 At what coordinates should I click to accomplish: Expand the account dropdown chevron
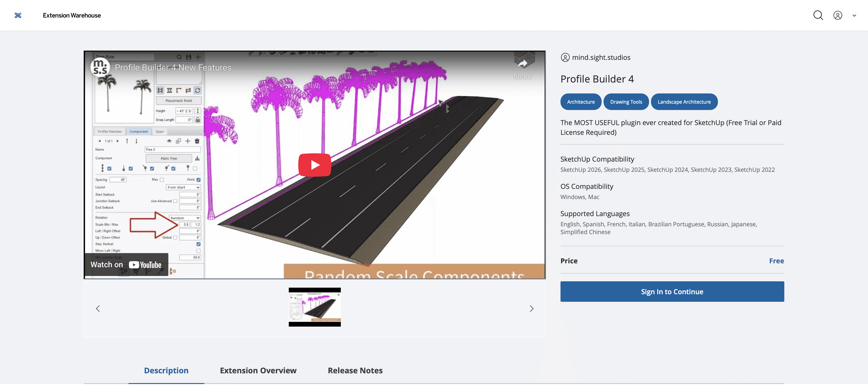pyautogui.click(x=854, y=16)
